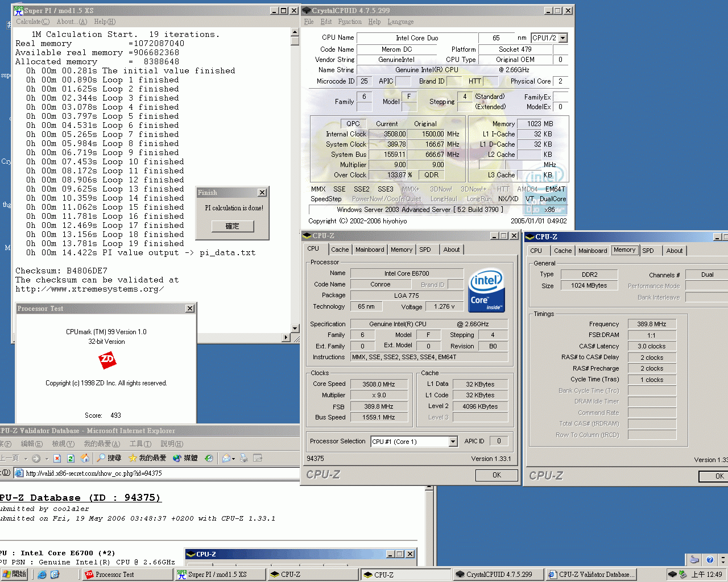Open the Mail icon dropdown arrow in IE
This screenshot has height=582, width=728.
pyautogui.click(x=233, y=459)
